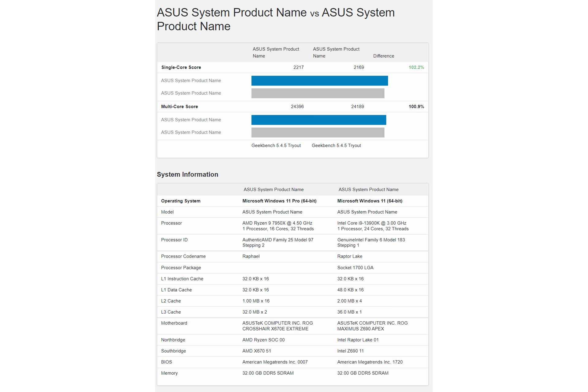588x392 pixels.
Task: Click AuthenticAMD Family 25 Model 97 cell
Action: point(278,243)
